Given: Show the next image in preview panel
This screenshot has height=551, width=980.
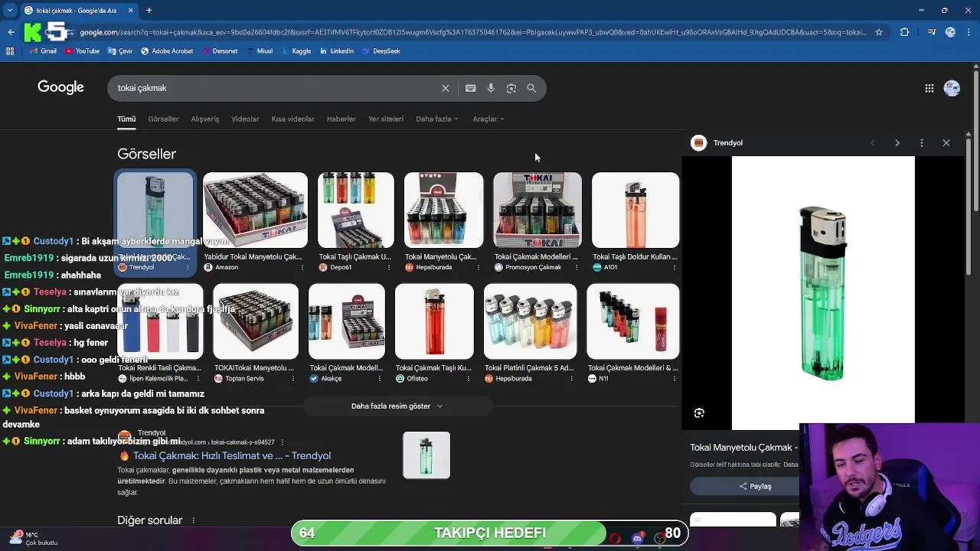Looking at the screenshot, I should pos(897,143).
